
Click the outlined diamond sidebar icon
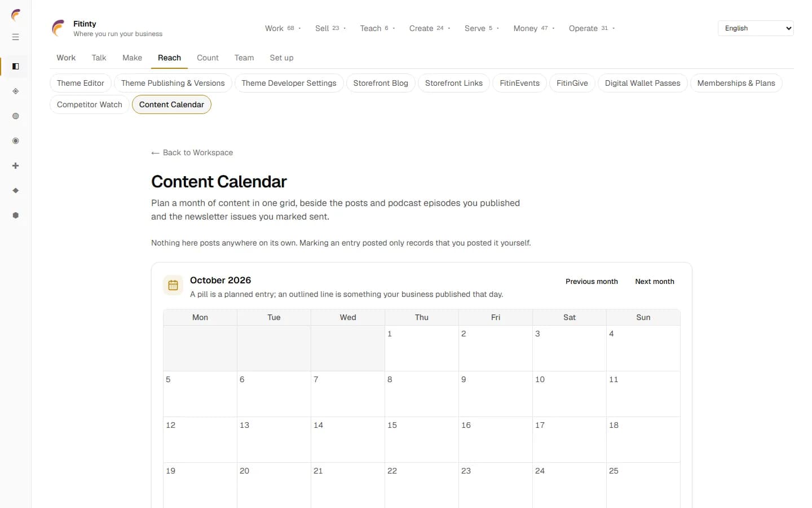(16, 91)
